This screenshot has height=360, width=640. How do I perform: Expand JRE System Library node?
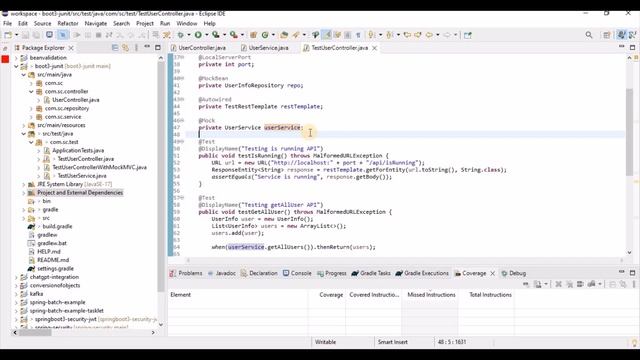(24, 184)
